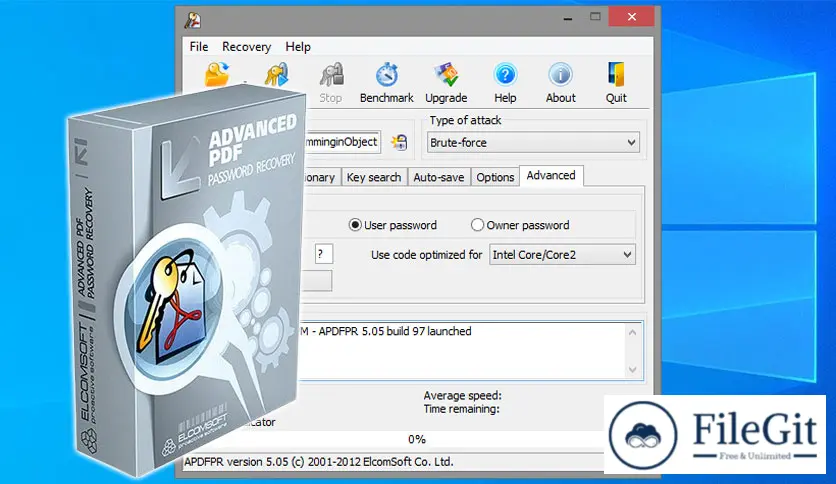Image resolution: width=836 pixels, height=484 pixels.
Task: Minimize the APDFPR window
Action: pos(567,18)
